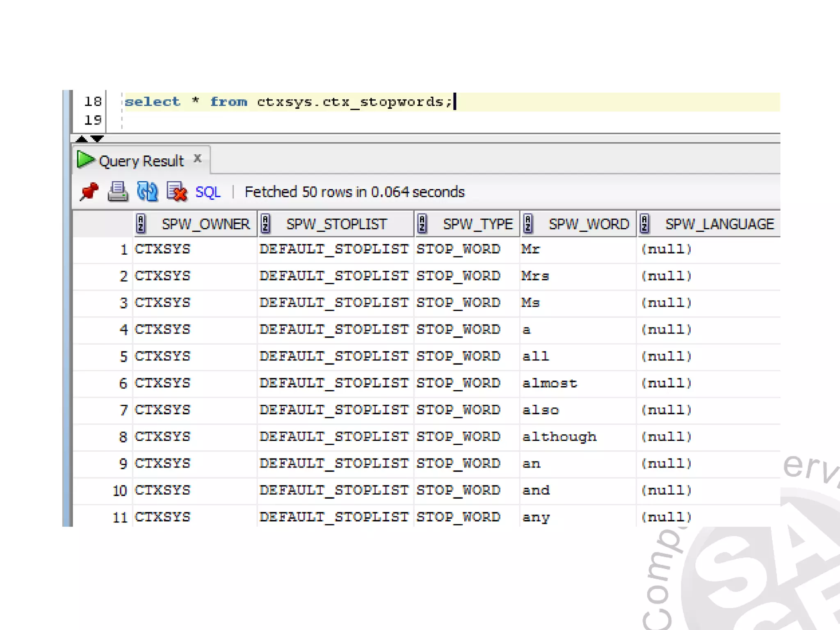
Task: Click the print results icon
Action: point(118,192)
